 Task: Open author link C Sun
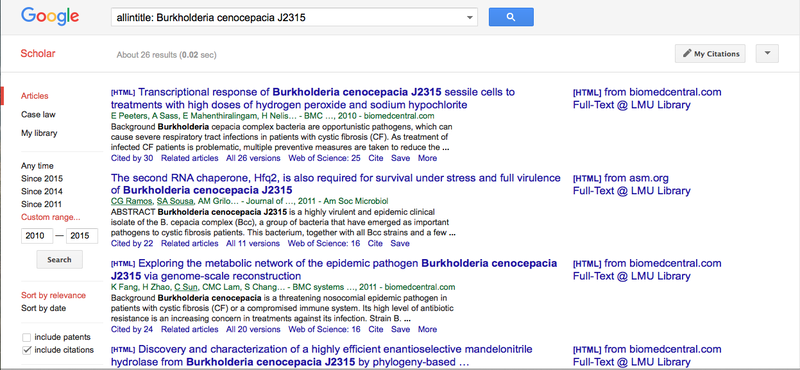pyautogui.click(x=185, y=287)
